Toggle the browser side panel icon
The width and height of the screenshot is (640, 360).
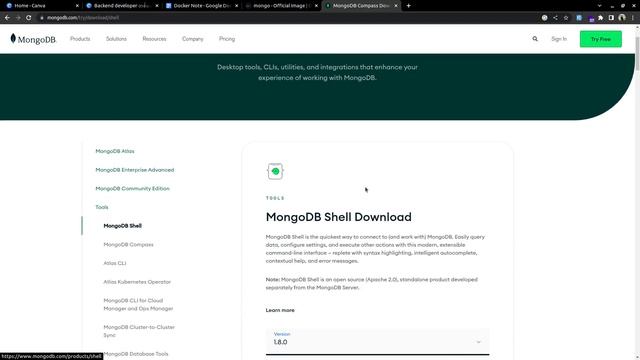coord(611,18)
